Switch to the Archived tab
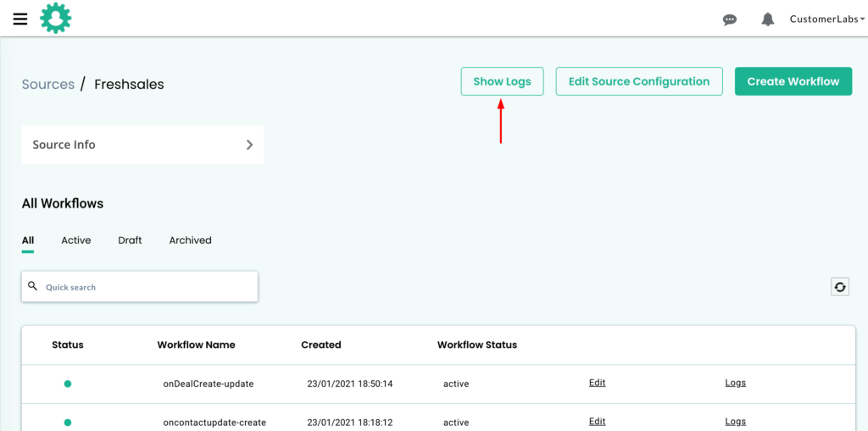Screen dimensions: 868x431 pos(191,240)
